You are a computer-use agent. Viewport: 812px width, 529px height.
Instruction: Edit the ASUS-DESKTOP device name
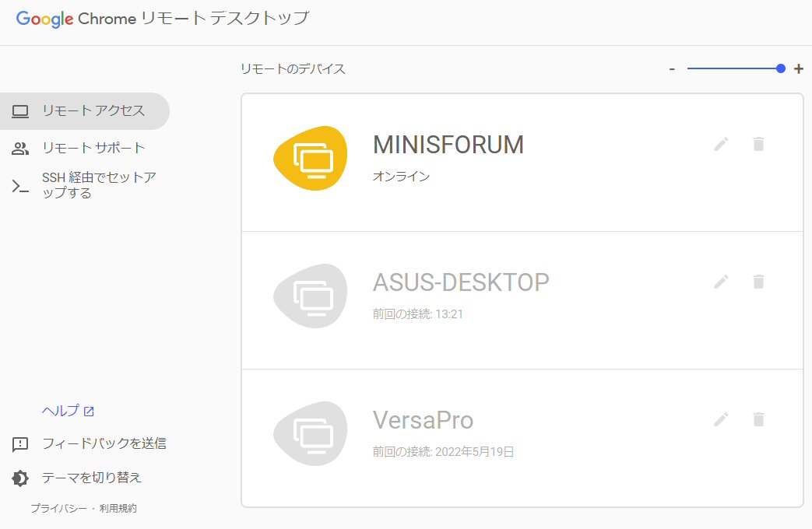point(721,282)
